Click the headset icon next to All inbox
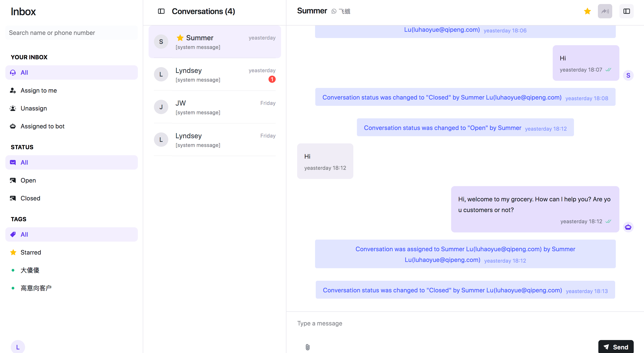Screen dimensions: 644x353 [13, 72]
